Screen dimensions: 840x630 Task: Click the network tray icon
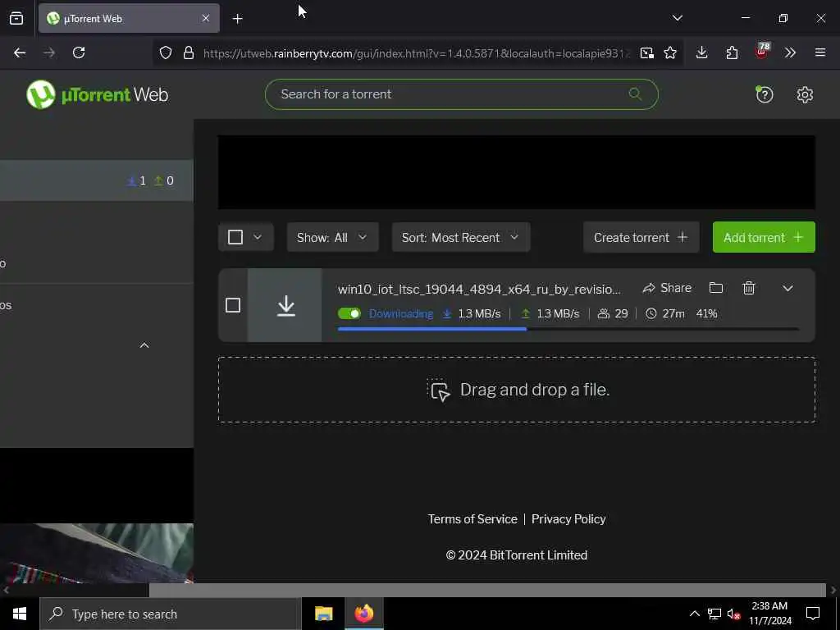[x=714, y=614]
